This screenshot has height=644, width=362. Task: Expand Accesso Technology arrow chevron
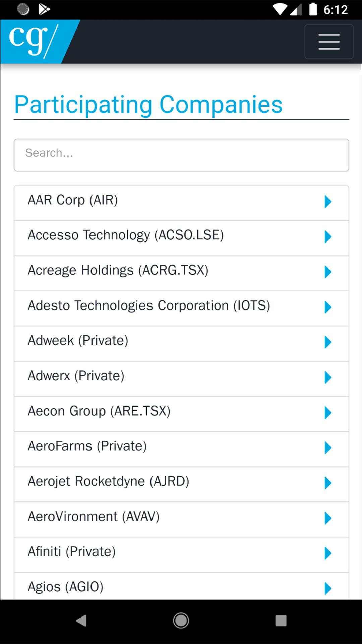(x=328, y=237)
